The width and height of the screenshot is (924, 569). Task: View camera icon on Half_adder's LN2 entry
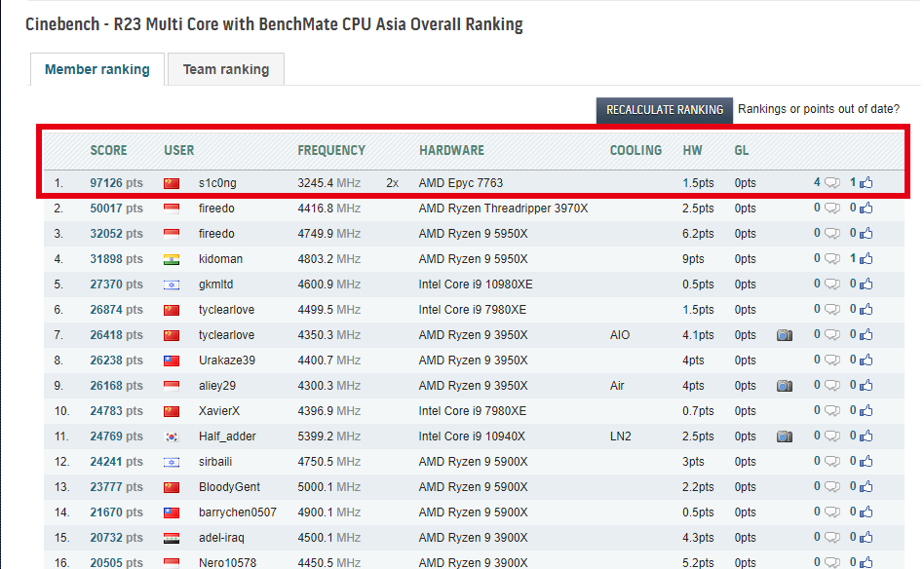point(785,436)
